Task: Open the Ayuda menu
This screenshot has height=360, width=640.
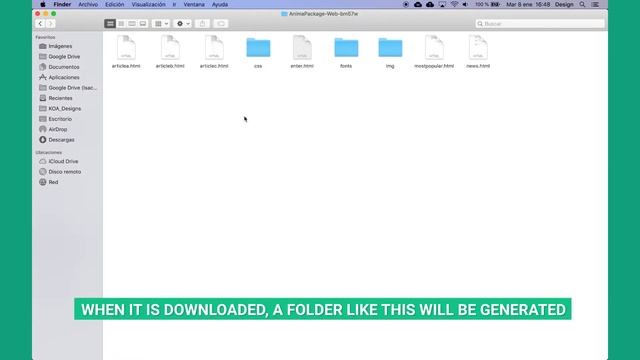Action: [220, 4]
